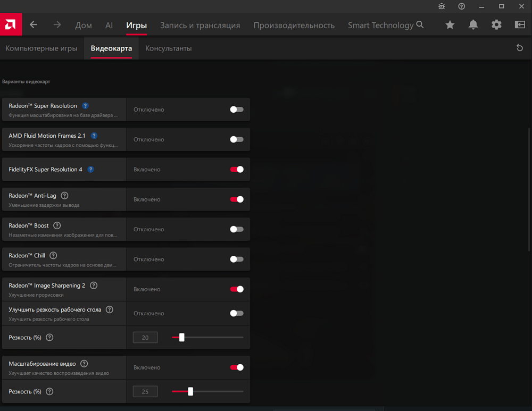
Task: Show help for Radeon Super Resolution
Action: [x=85, y=106]
